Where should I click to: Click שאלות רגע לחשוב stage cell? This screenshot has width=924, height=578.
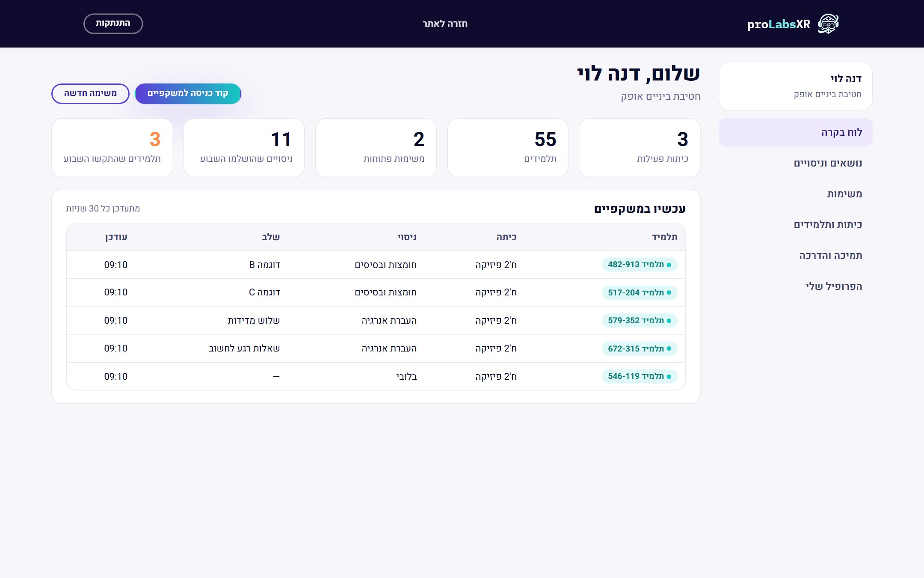point(244,349)
